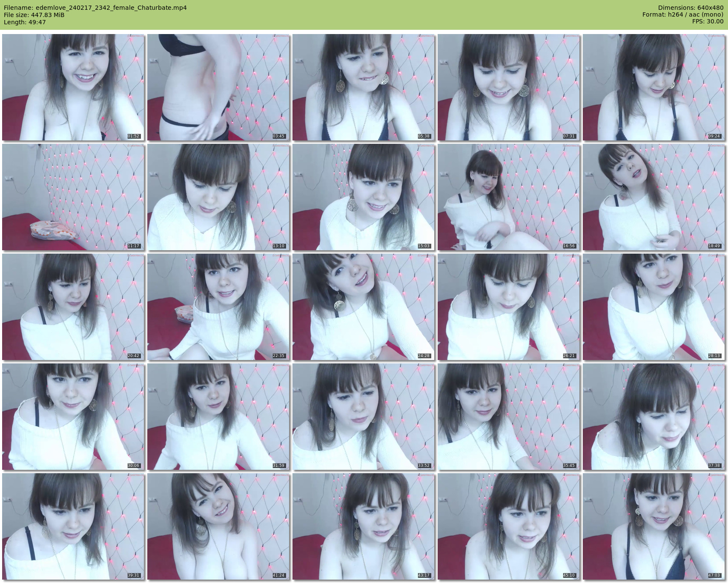
Task: Open the thumbnail at 05:38
Action: (x=363, y=87)
